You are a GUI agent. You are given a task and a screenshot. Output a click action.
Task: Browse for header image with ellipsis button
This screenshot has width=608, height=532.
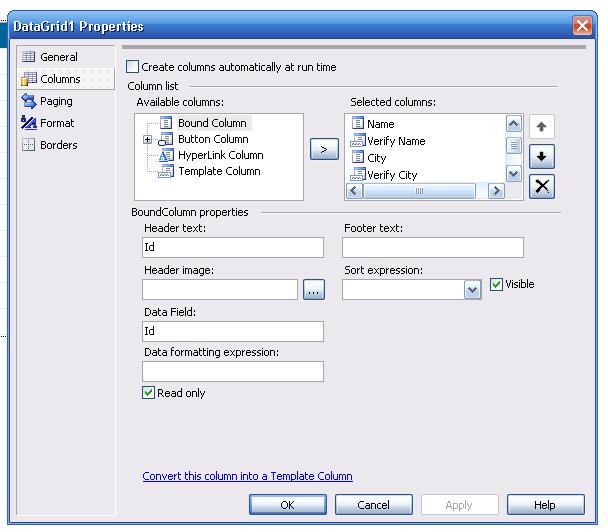click(314, 290)
